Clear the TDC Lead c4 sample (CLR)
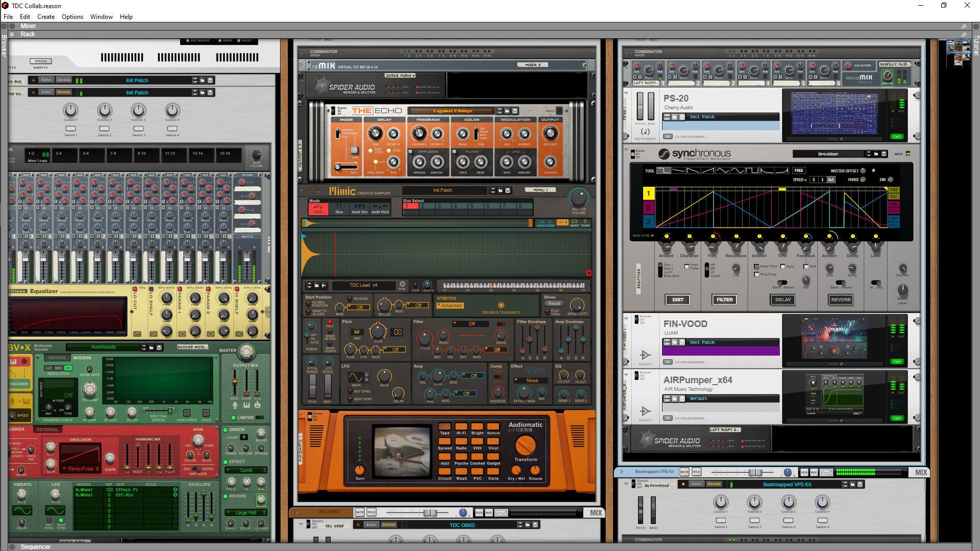Screen dimensions: 980x551 402,285
